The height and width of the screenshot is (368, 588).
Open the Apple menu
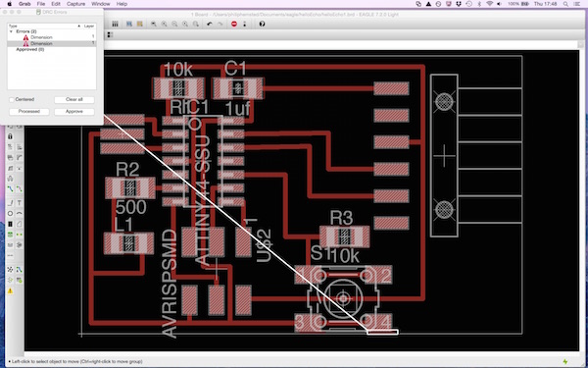coord(10,4)
